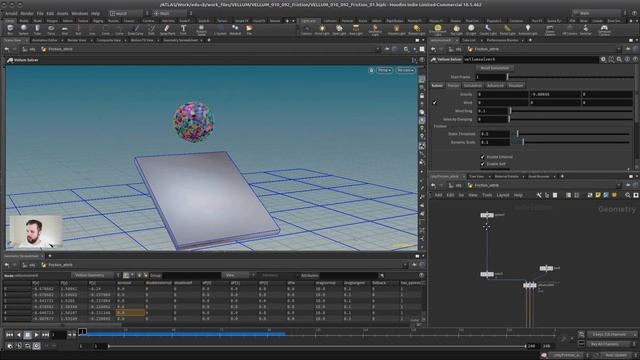Image resolution: width=640 pixels, height=360 pixels.
Task: Select the Gamepad Camera shelf tool
Action: (x=604, y=29)
